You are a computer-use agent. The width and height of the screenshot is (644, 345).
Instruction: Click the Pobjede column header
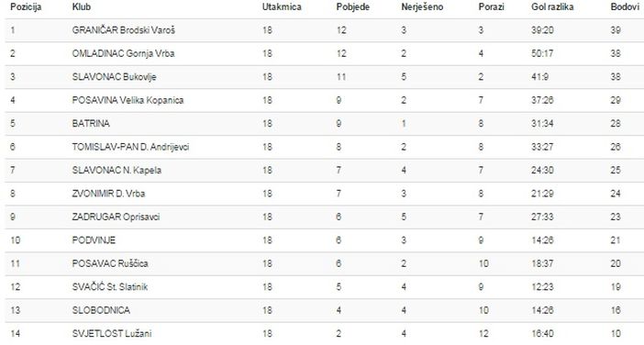pos(353,7)
